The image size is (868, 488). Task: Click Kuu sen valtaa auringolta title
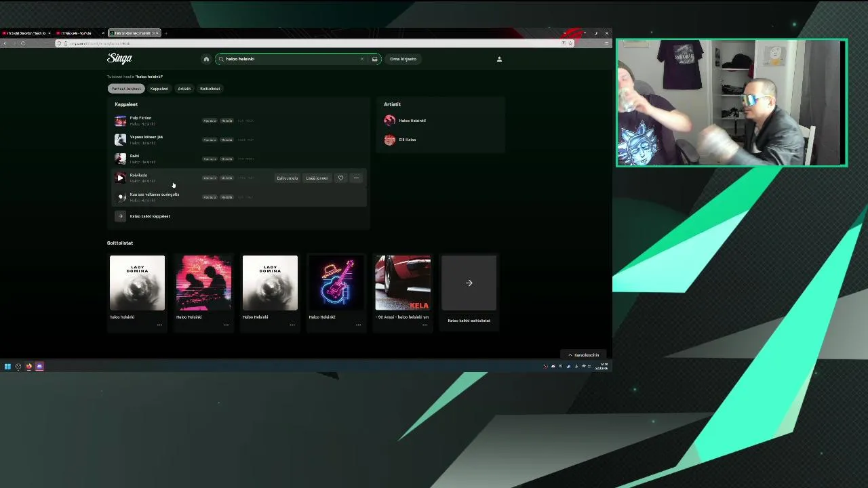point(155,195)
